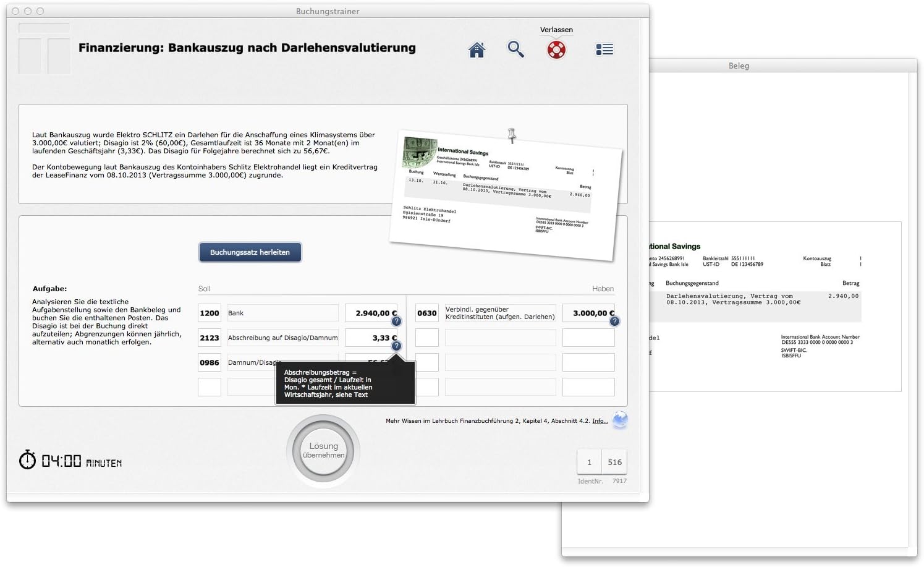Open the search magnifier icon
The image size is (924, 567).
(x=516, y=49)
